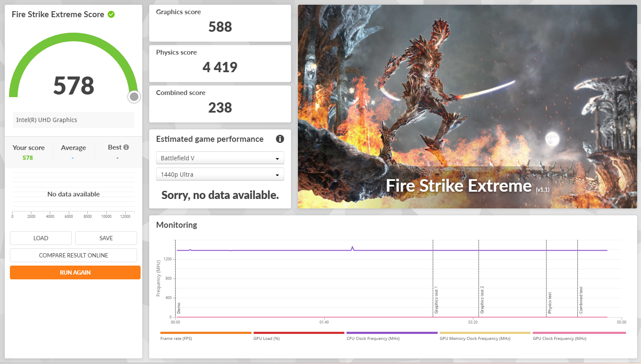The width and height of the screenshot is (641, 364).
Task: Click the Best column label
Action: (115, 147)
